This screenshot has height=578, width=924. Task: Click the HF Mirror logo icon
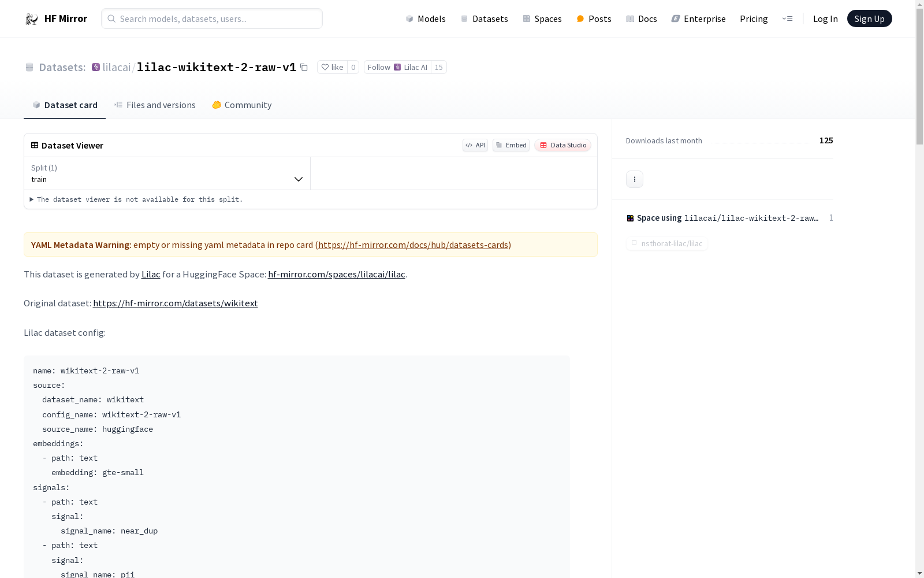point(32,19)
